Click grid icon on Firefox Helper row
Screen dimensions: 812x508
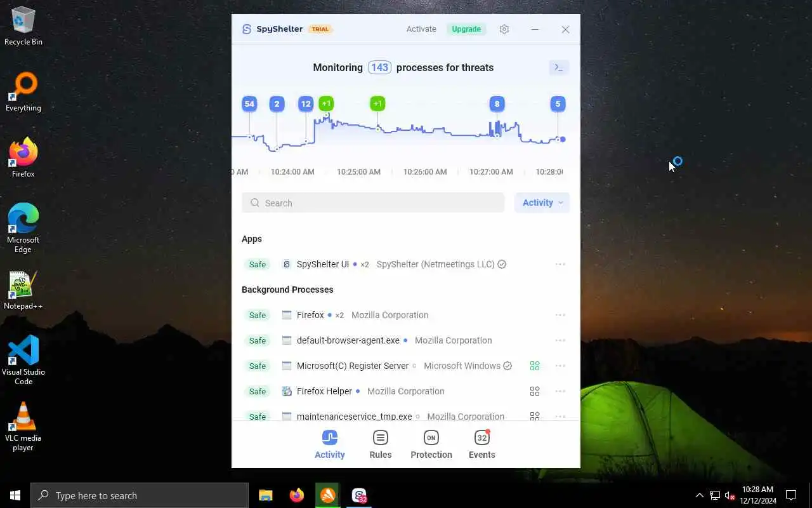(x=535, y=391)
